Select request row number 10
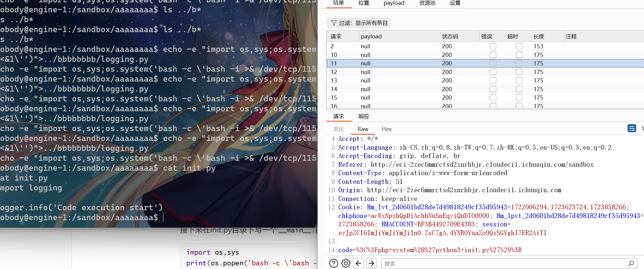Viewport: 644px width, 269px height. (485, 55)
